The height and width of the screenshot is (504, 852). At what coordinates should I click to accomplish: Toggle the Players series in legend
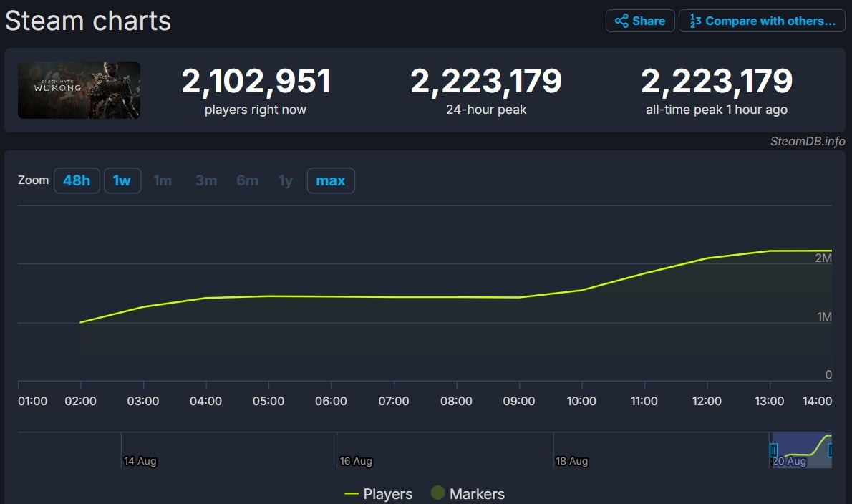(x=379, y=494)
